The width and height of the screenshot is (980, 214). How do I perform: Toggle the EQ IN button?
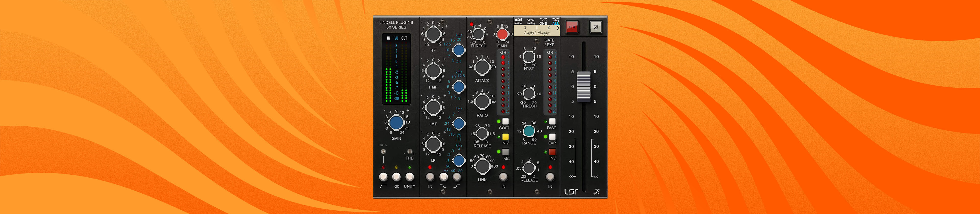tap(430, 177)
